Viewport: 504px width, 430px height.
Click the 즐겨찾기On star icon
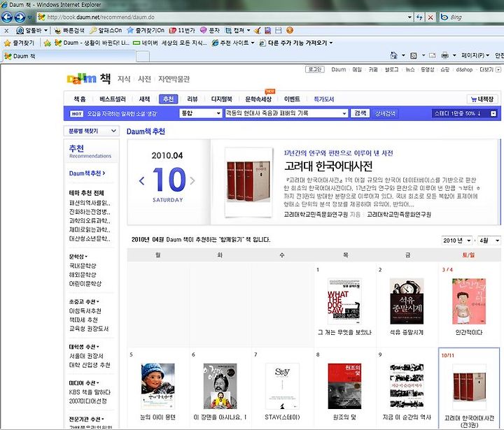(130, 31)
